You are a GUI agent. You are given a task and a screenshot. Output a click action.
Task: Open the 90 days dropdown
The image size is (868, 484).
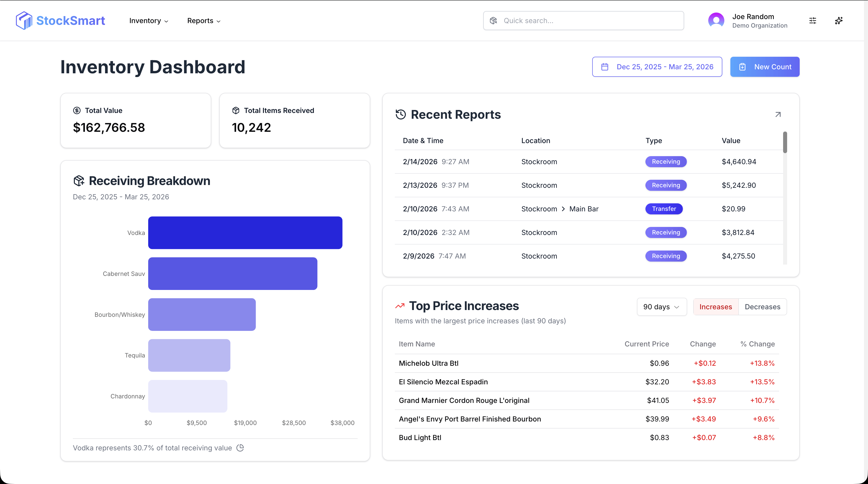[662, 307]
